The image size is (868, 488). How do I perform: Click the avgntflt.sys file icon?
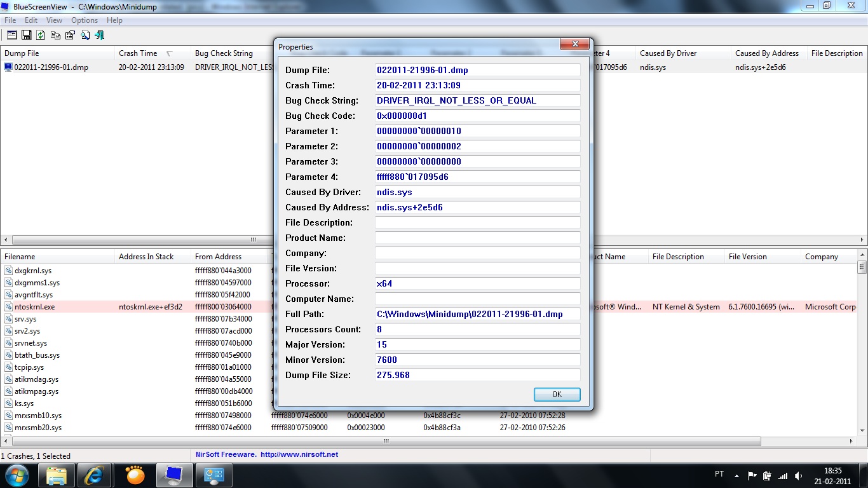point(8,295)
